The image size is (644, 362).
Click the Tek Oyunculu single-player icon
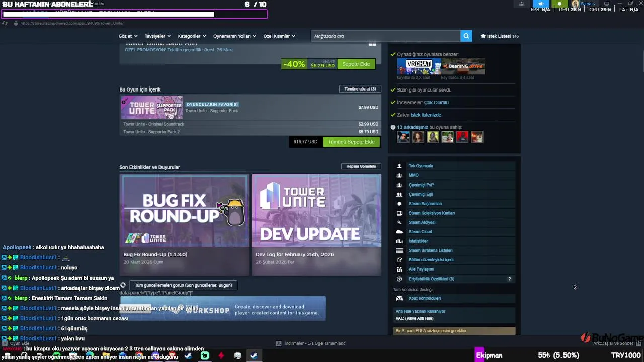399,166
